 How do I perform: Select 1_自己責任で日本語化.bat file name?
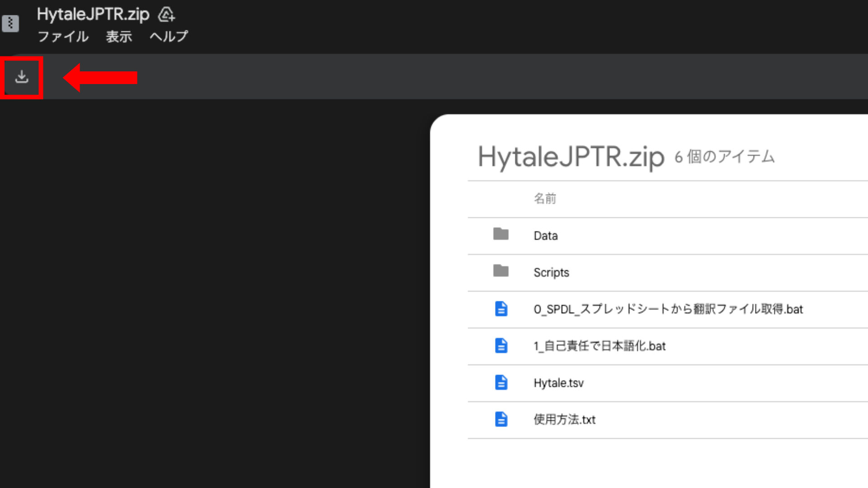[599, 346]
